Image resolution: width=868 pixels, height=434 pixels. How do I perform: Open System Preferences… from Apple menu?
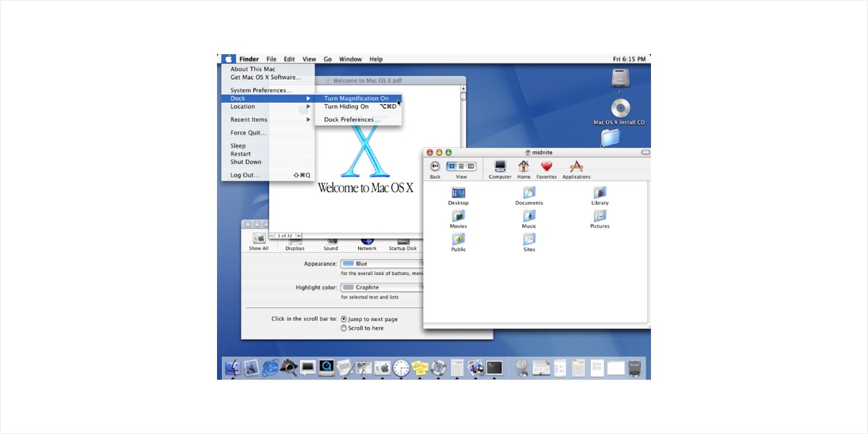(x=268, y=90)
